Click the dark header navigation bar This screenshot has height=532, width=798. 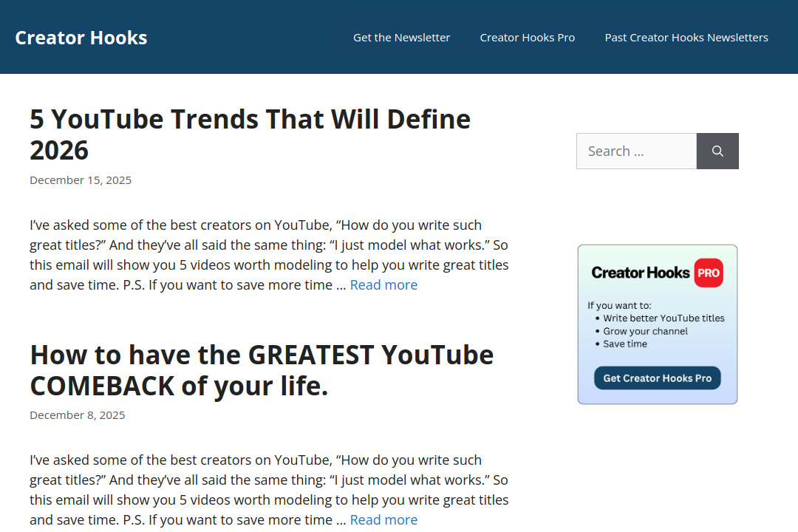pos(222,37)
